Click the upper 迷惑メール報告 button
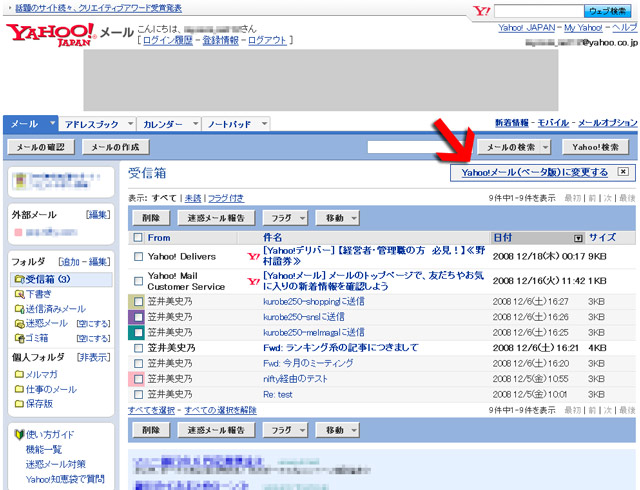Image resolution: width=640 pixels, height=490 pixels. click(216, 218)
